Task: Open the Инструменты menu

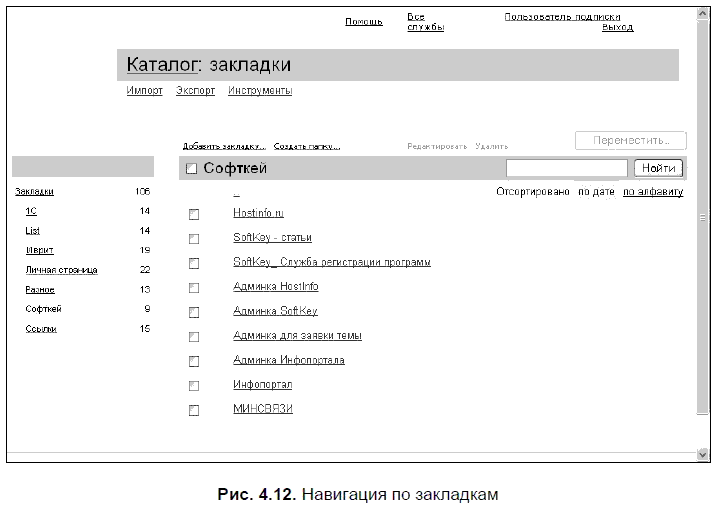Action: tap(260, 91)
